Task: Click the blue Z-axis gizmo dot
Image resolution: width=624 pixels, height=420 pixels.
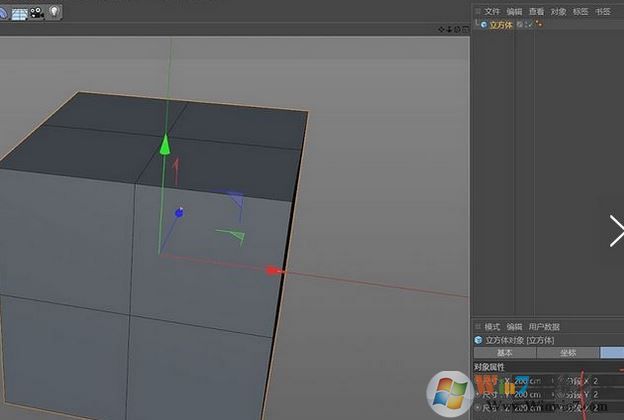Action: coord(179,212)
